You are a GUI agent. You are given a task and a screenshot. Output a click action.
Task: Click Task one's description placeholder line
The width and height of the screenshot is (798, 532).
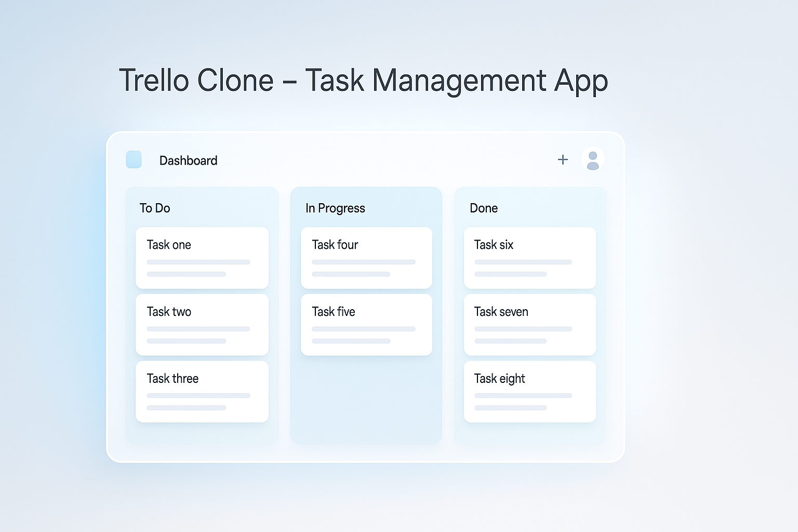pyautogui.click(x=198, y=262)
